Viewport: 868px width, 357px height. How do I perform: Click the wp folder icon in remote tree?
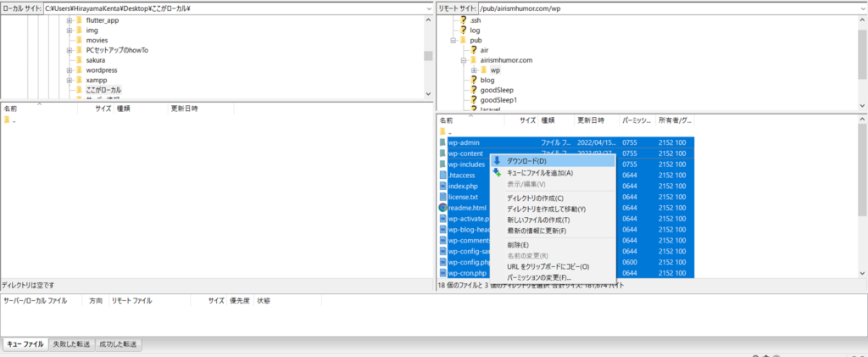click(x=484, y=70)
